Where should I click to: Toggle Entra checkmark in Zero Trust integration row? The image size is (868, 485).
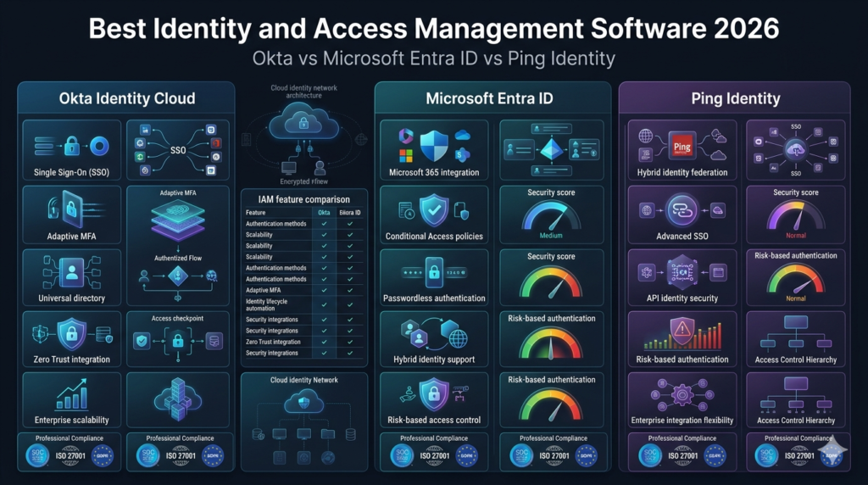pos(350,342)
